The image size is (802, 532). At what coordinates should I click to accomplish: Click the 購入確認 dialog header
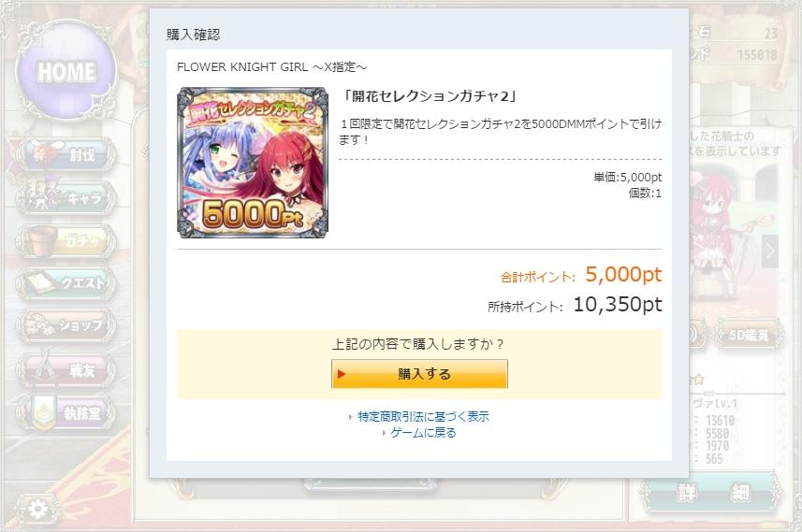tap(194, 35)
